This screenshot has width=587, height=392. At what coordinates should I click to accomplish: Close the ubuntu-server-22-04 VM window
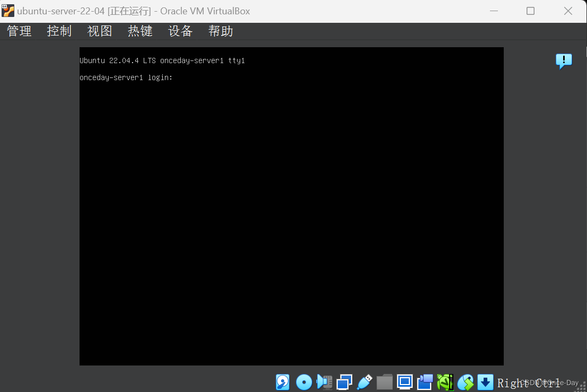568,11
